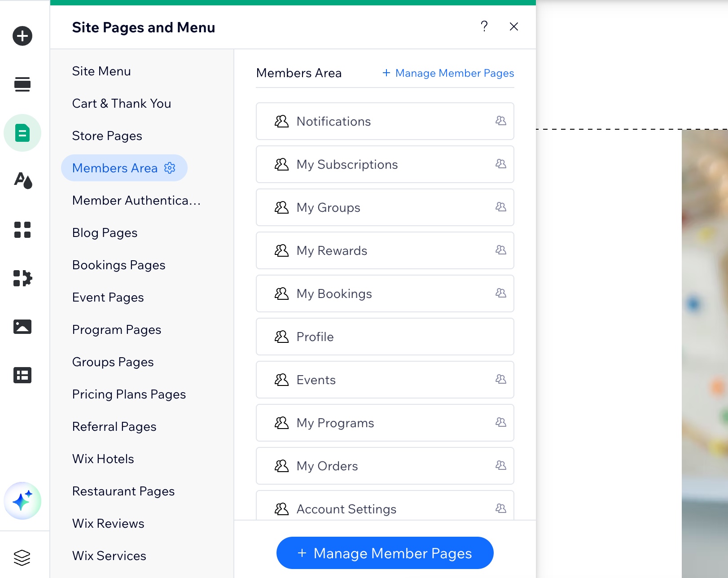This screenshot has height=578, width=728.
Task: Open Members Area settings gear
Action: pos(170,168)
